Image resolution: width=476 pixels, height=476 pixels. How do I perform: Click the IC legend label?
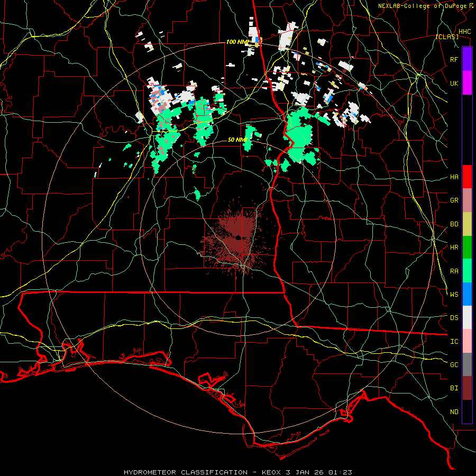click(x=454, y=342)
